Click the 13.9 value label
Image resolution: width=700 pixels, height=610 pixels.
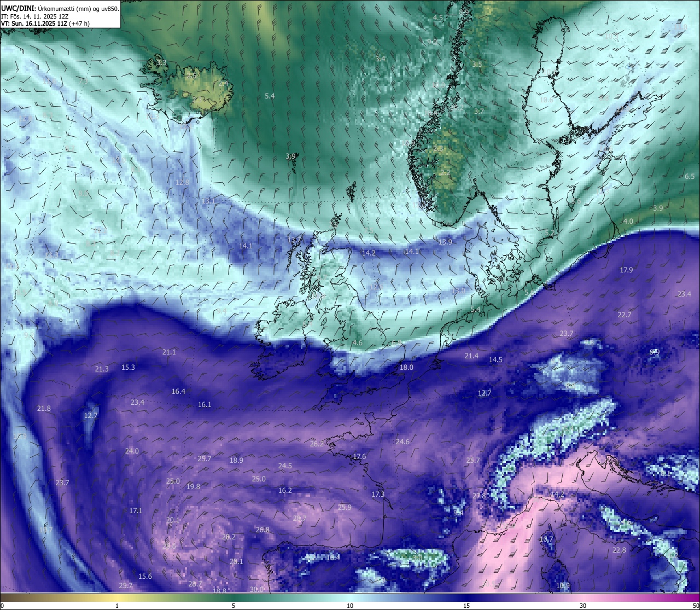pos(446,242)
